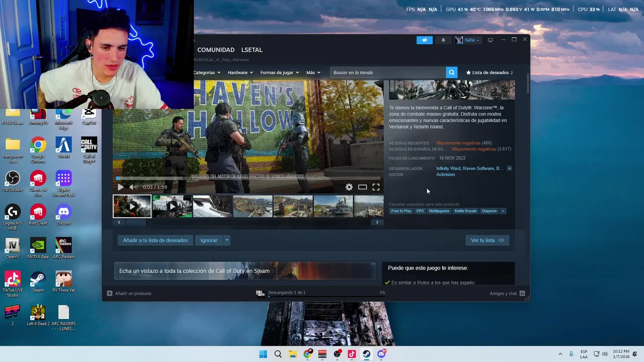Show hidden system tray icons
Image resolution: width=644 pixels, height=362 pixels.
(560, 354)
